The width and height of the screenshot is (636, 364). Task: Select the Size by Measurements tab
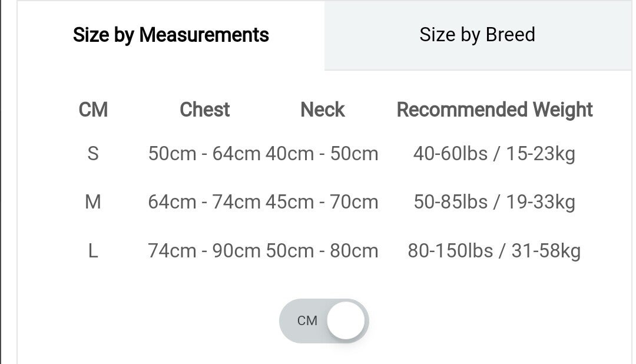171,35
